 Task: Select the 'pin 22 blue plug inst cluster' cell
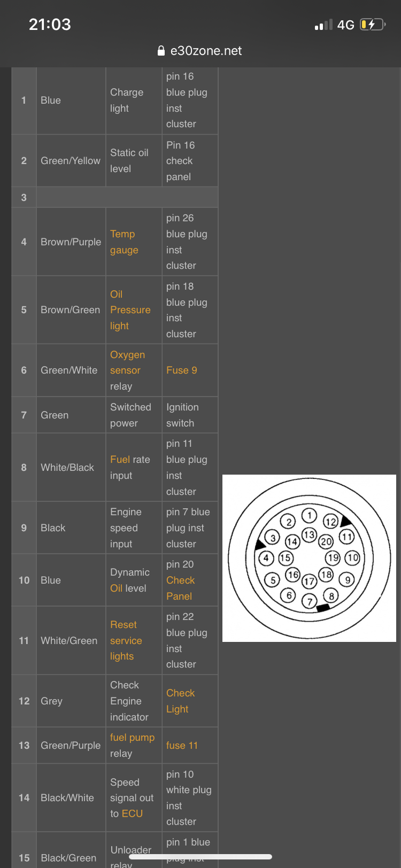[x=190, y=640]
